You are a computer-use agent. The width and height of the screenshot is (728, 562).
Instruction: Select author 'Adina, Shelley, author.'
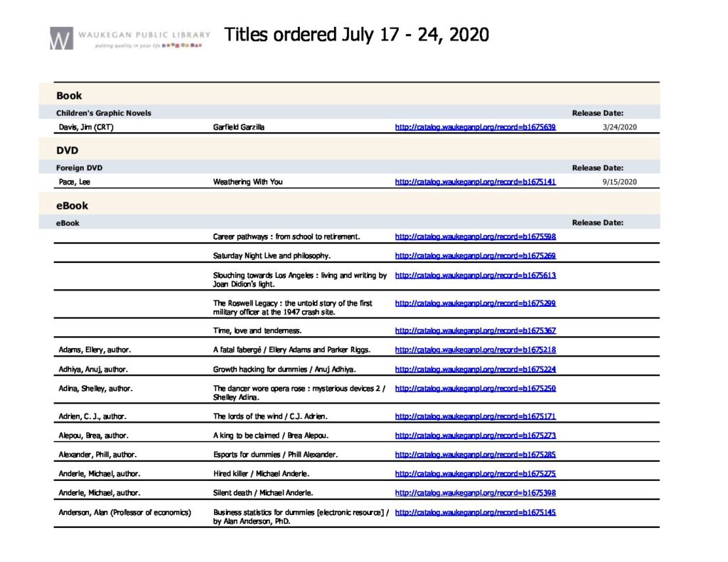point(96,389)
